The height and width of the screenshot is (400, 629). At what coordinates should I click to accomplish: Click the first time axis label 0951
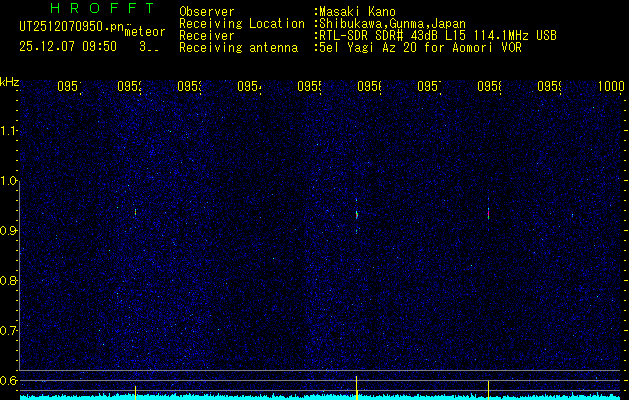click(69, 86)
